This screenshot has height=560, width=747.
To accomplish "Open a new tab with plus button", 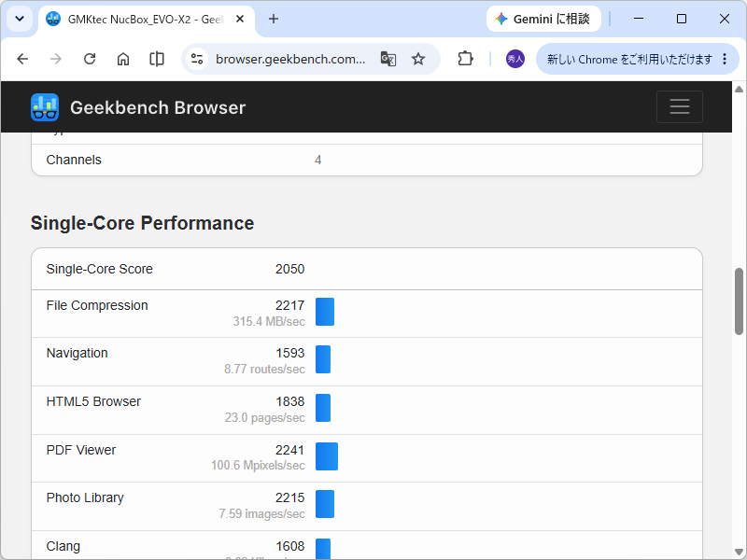I will [274, 19].
